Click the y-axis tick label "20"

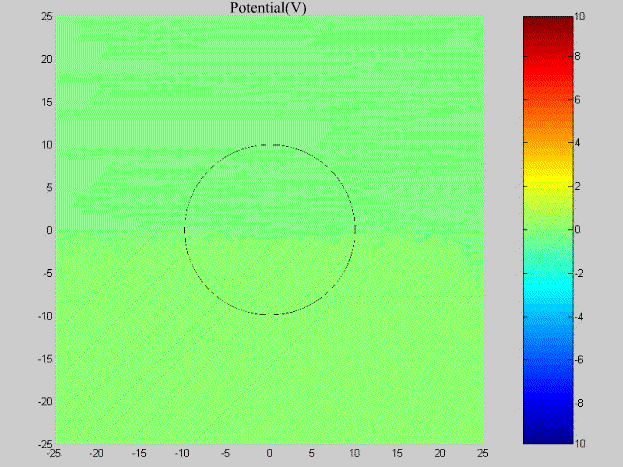point(47,59)
